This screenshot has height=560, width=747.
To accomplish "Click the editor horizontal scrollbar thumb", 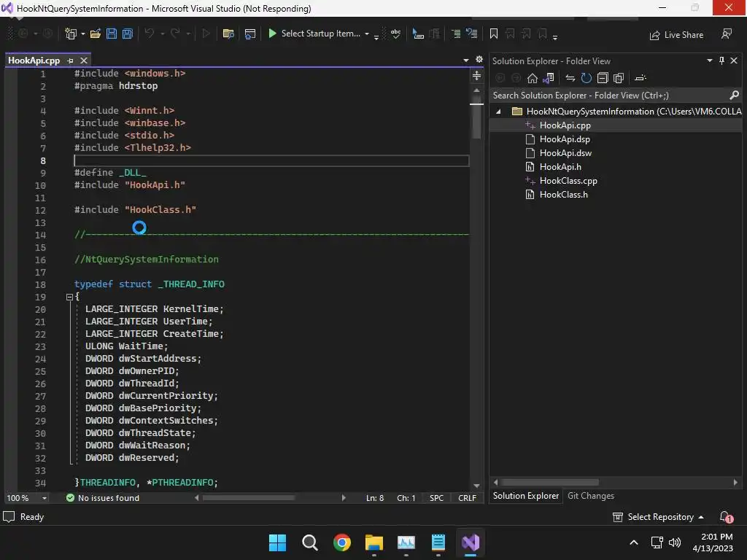I will pos(248,498).
